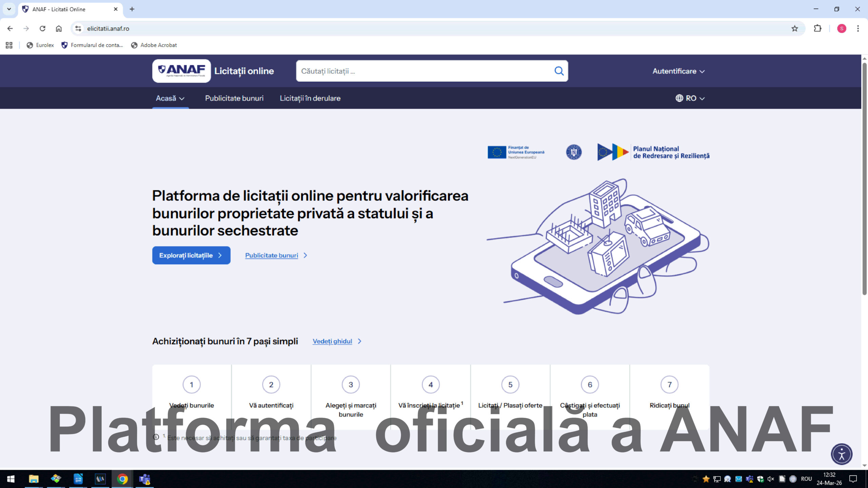Image resolution: width=868 pixels, height=488 pixels.
Task: Open the Licitații în derulare section
Action: [x=310, y=98]
